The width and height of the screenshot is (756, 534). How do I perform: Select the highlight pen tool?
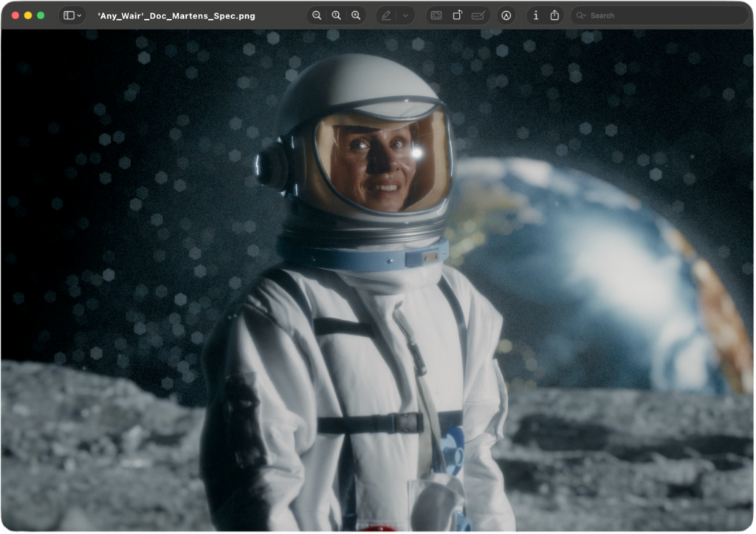386,16
